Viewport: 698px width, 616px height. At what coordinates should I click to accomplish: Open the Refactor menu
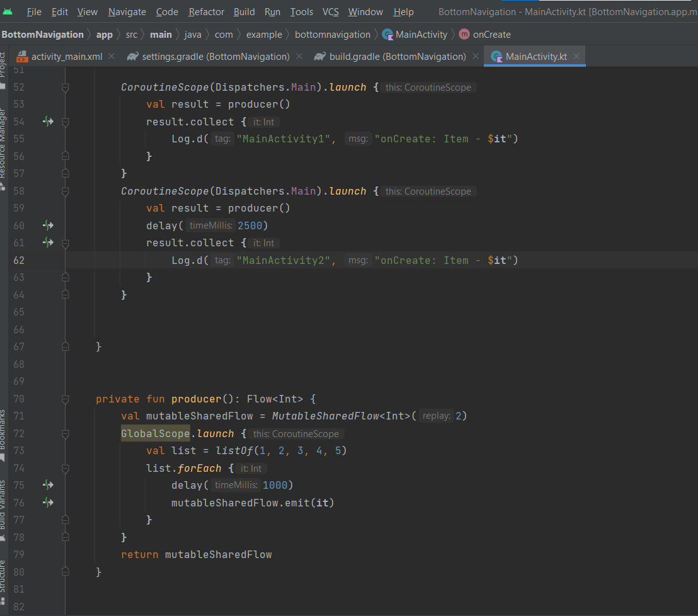[x=206, y=11]
